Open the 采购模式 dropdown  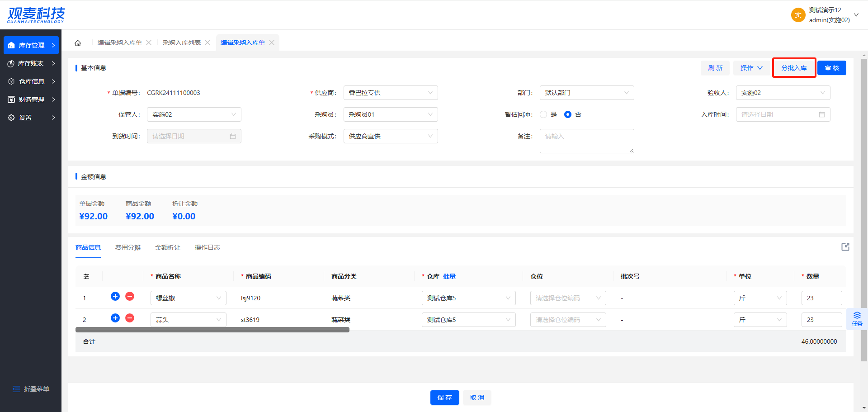pyautogui.click(x=390, y=136)
